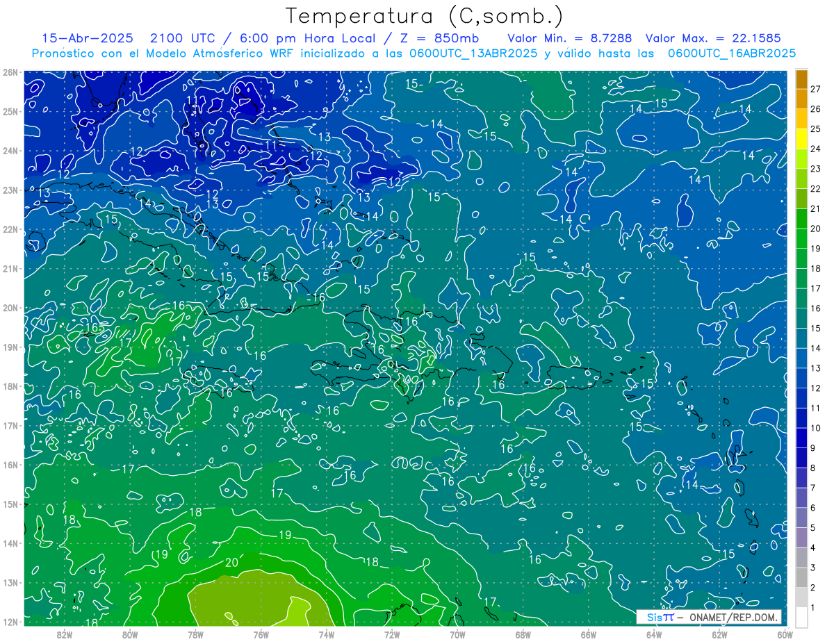Click the 'SisTT' logo text
834x644 pixels.
click(660, 617)
